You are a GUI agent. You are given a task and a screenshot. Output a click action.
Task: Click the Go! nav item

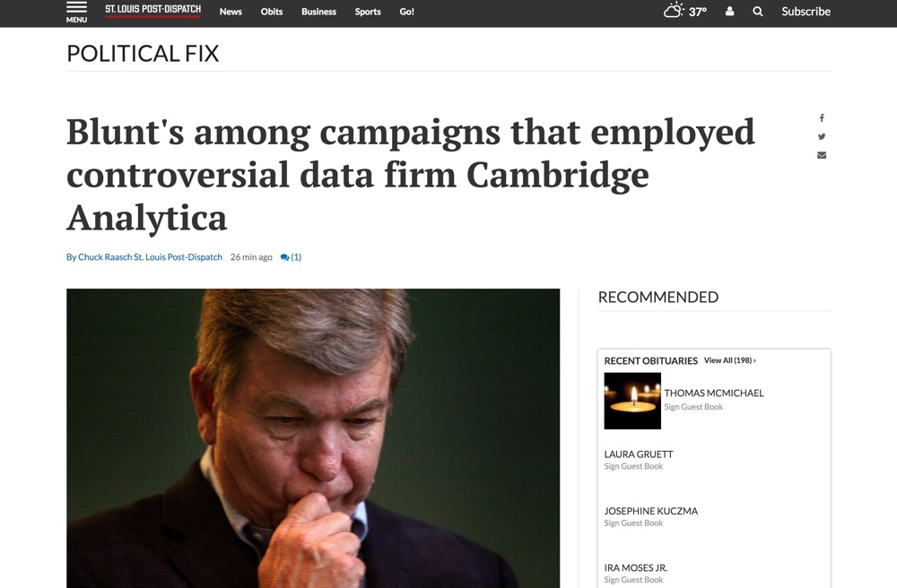(x=406, y=12)
